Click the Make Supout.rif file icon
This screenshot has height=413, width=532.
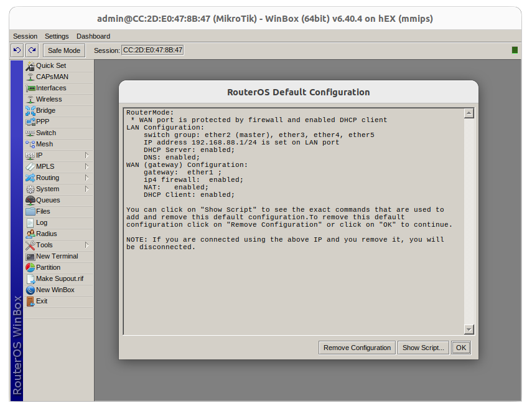point(30,279)
